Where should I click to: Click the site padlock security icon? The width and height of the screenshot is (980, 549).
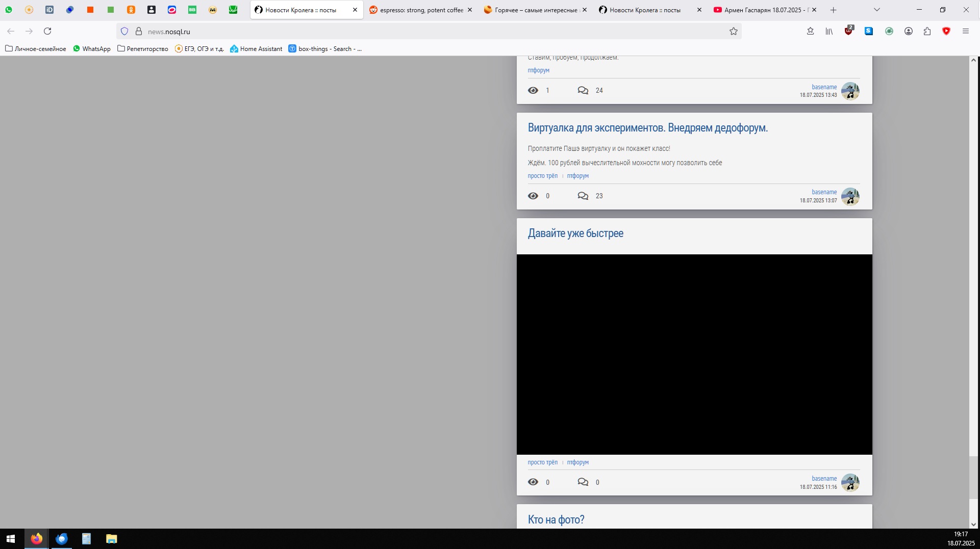(x=138, y=31)
